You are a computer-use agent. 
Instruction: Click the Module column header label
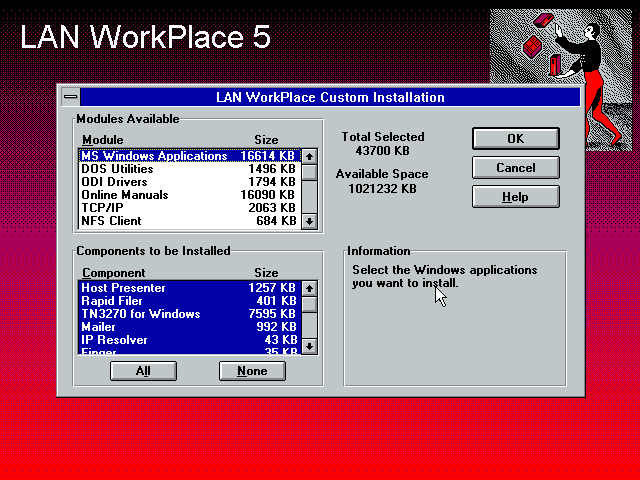pyautogui.click(x=102, y=140)
